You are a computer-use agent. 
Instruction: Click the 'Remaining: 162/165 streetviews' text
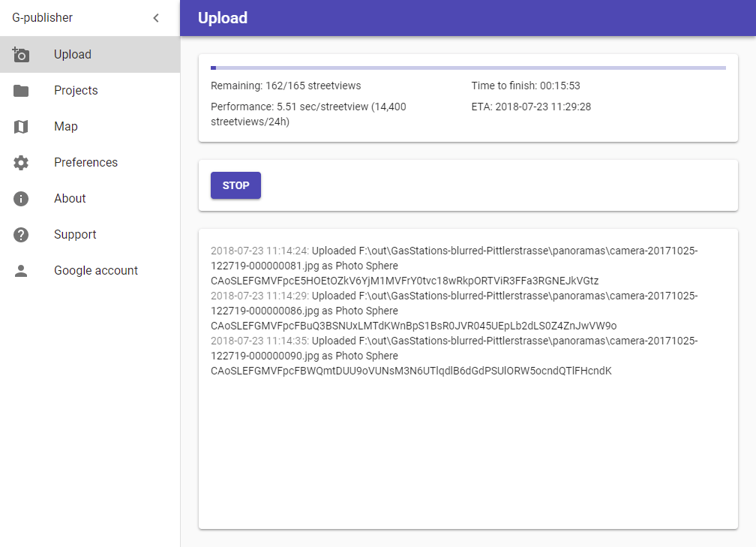click(x=286, y=86)
